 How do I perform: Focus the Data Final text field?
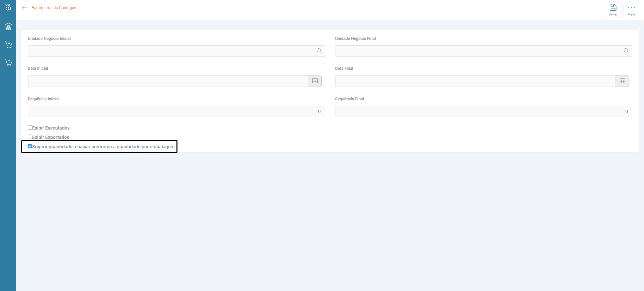[475, 81]
